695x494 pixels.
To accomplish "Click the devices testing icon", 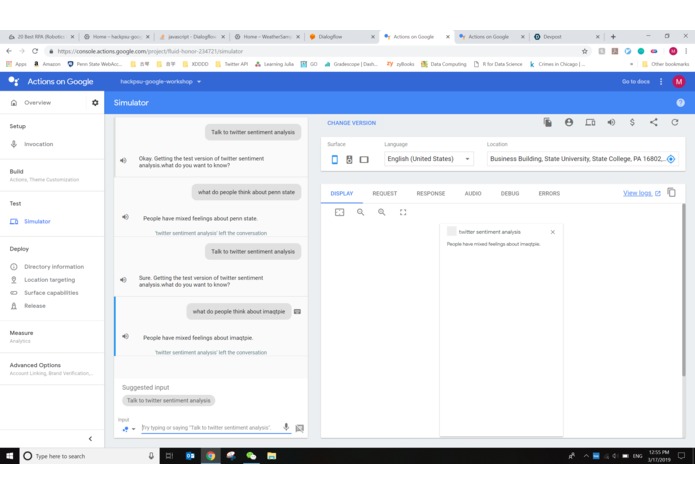I will [590, 122].
